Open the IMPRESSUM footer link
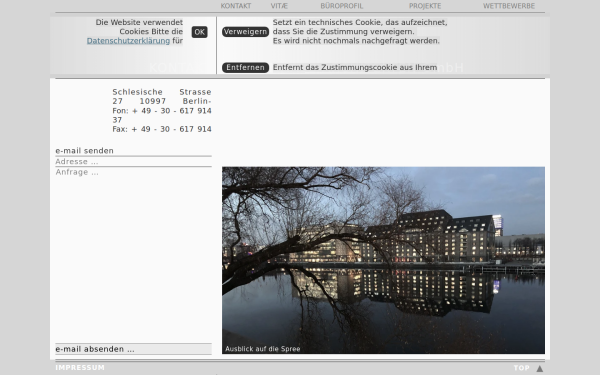Image resolution: width=600 pixels, height=375 pixels. tap(80, 368)
